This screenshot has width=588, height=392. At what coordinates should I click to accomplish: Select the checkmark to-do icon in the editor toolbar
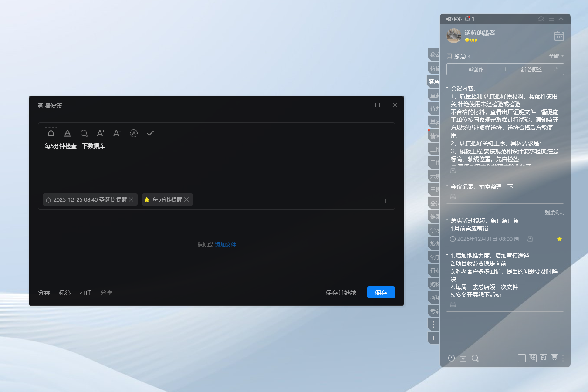150,133
